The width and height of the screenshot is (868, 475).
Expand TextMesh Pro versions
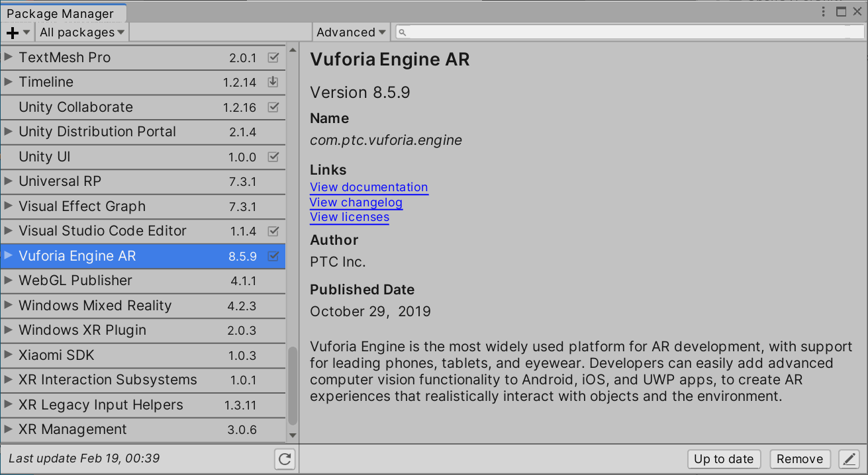[x=8, y=58]
